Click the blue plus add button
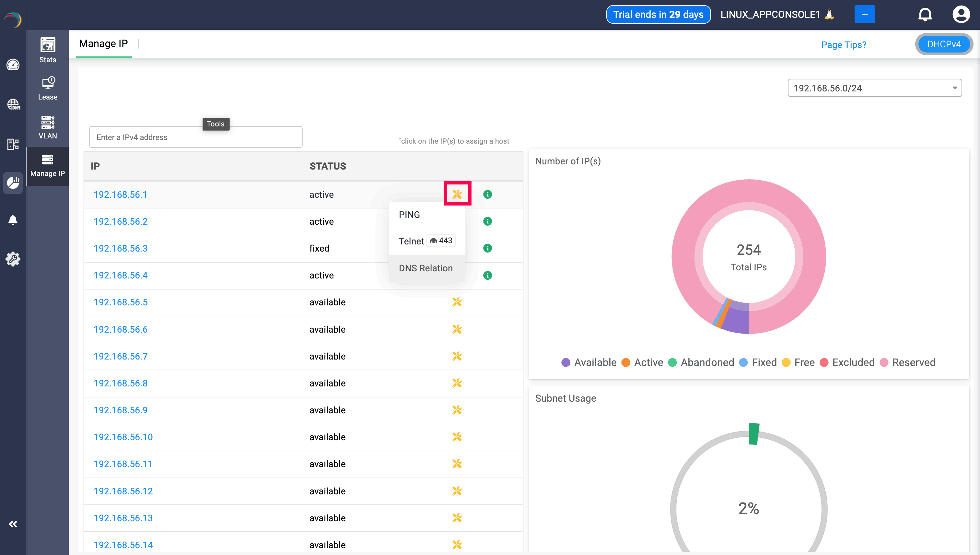This screenshot has width=980, height=555. (865, 15)
